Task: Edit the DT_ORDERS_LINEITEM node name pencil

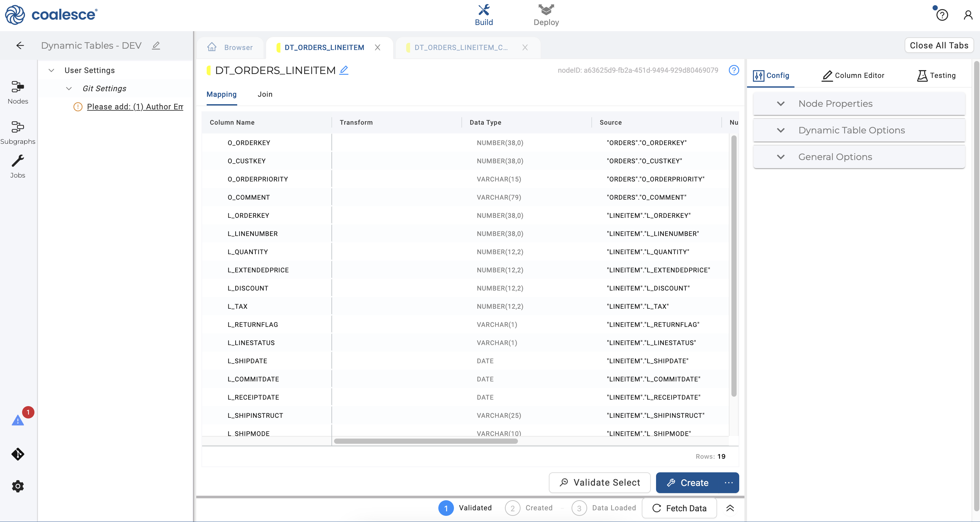Action: [x=344, y=70]
